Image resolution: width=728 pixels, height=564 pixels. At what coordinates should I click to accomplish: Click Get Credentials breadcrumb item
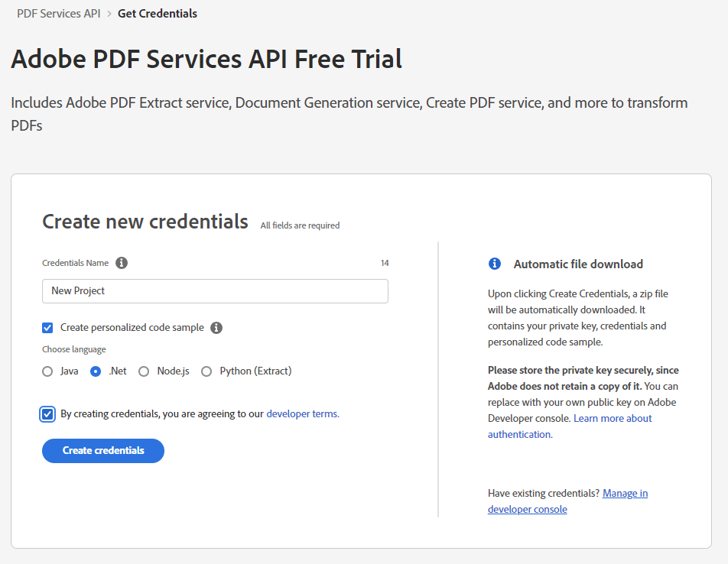point(158,14)
